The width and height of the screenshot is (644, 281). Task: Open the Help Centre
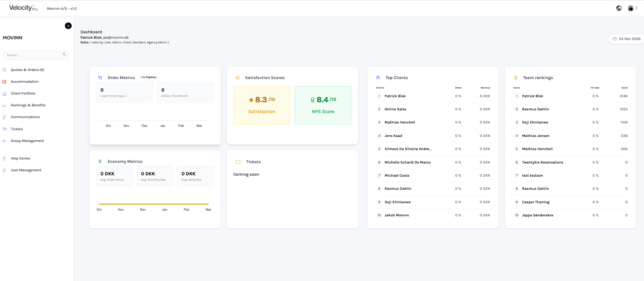[x=20, y=158]
